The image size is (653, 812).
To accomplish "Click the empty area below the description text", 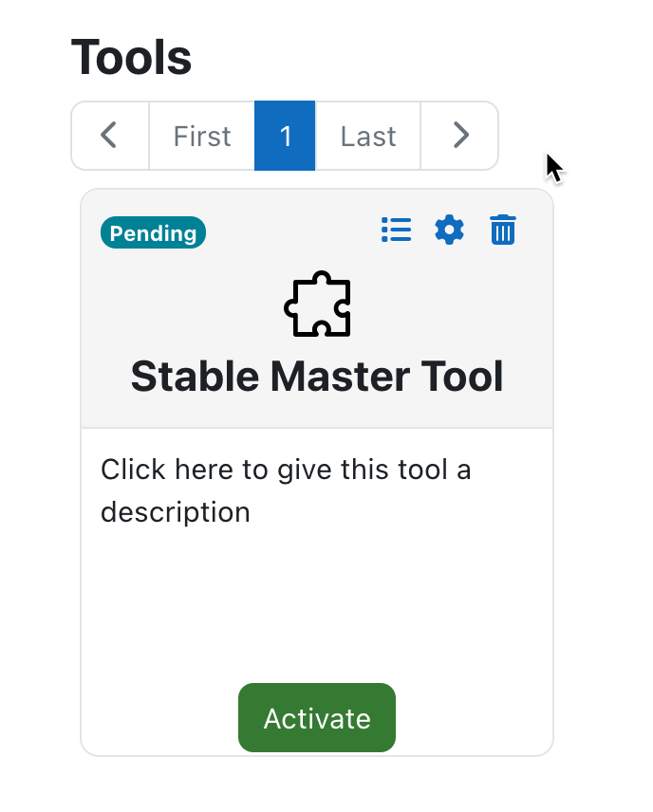I will pyautogui.click(x=317, y=600).
